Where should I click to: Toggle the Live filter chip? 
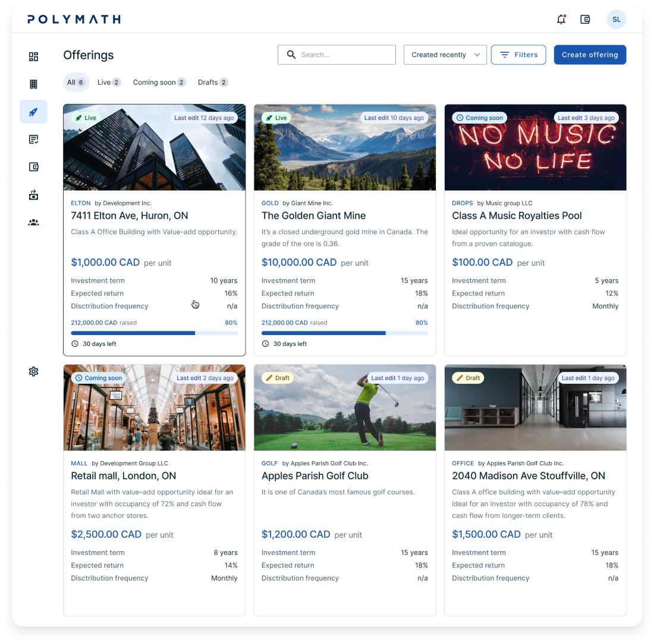(x=108, y=82)
